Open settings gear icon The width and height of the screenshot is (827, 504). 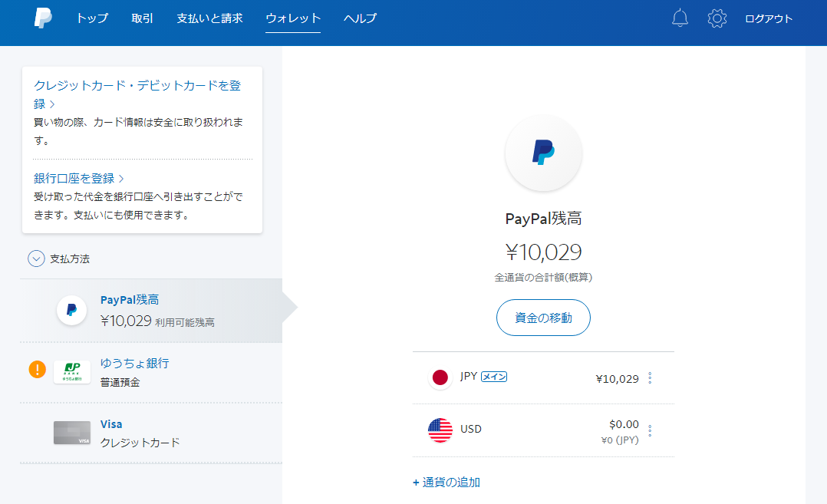(x=717, y=18)
